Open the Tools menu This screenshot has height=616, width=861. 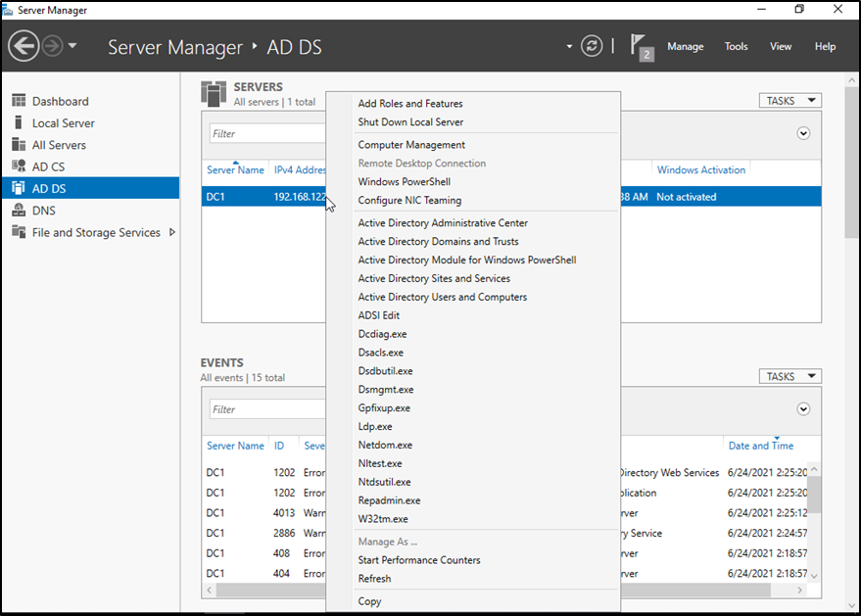click(736, 46)
